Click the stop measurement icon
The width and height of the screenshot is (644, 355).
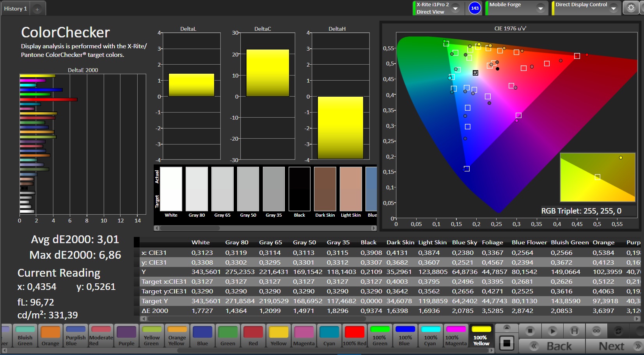pyautogui.click(x=530, y=331)
